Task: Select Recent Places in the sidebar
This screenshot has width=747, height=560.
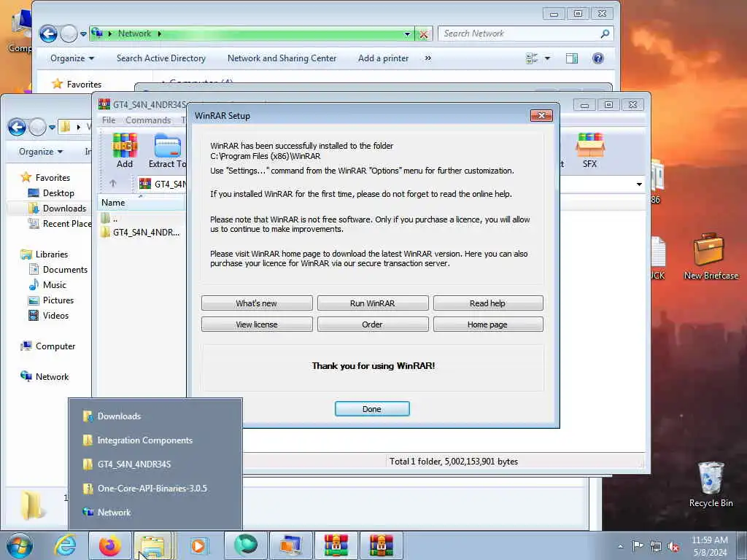Action: [x=60, y=223]
